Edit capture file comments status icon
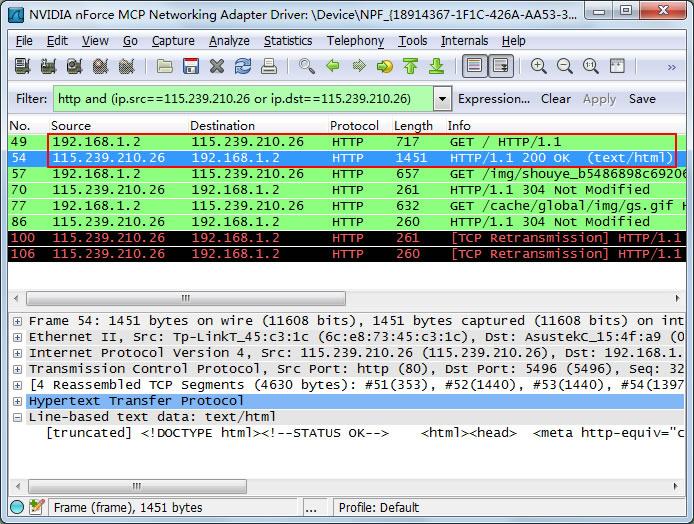The height and width of the screenshot is (524, 694). 37,507
